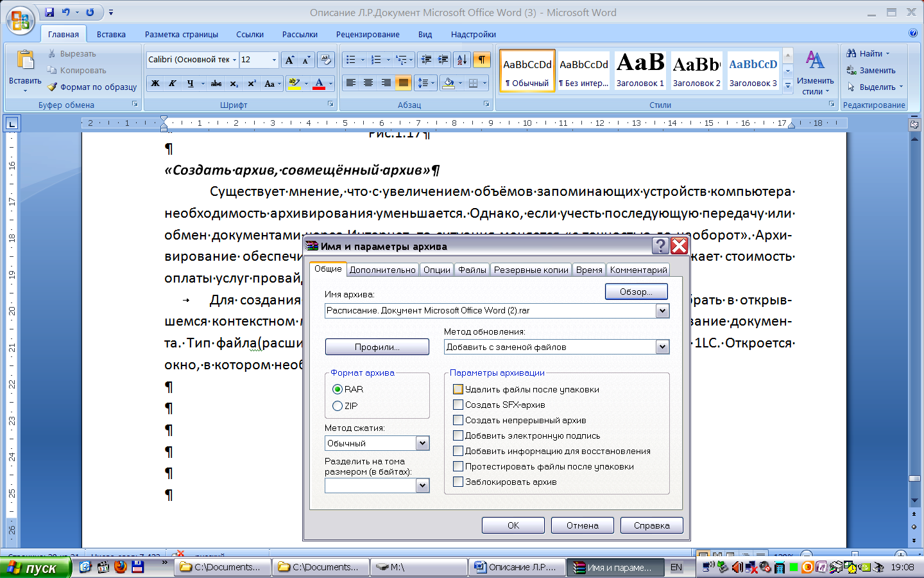Select ZIP archive format
The image size is (924, 578).
coord(338,406)
